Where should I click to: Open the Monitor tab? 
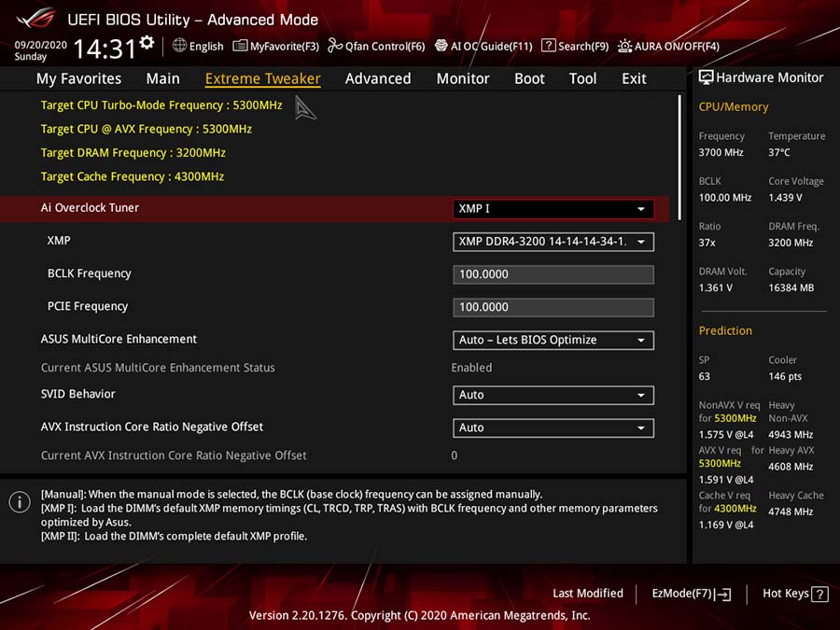pos(463,78)
